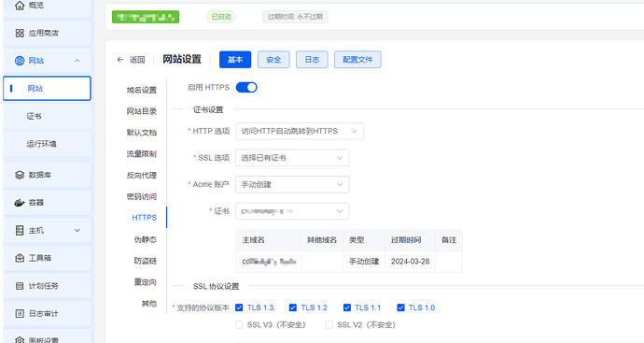Open the SSL 选项 dropdown
The image size is (644, 343).
coord(292,158)
